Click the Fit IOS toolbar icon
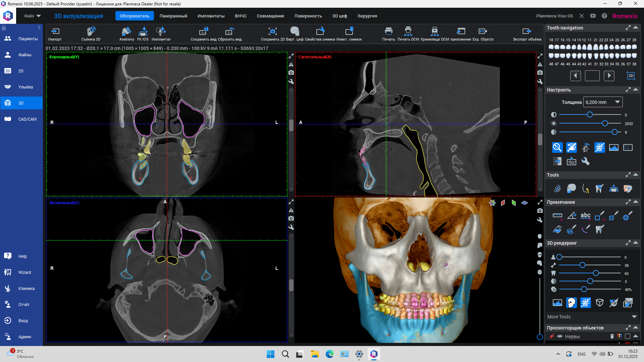Screen dimensions: 644x362 tap(143, 32)
